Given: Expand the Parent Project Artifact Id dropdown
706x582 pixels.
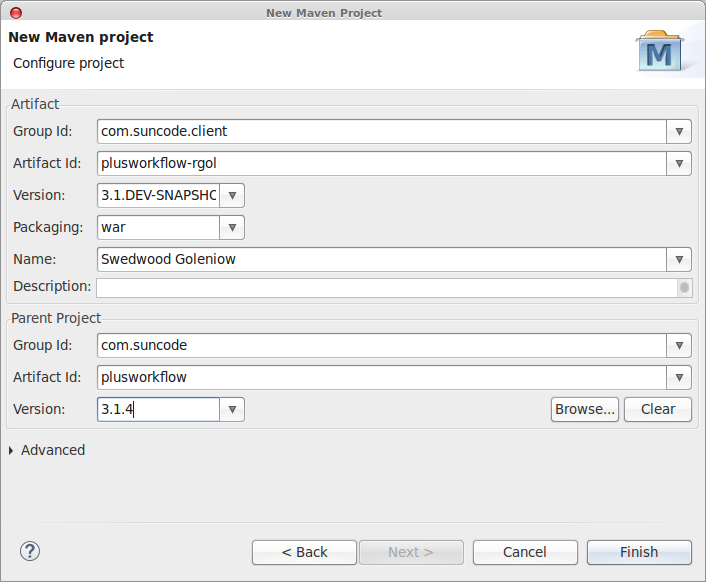Looking at the screenshot, I should 679,377.
